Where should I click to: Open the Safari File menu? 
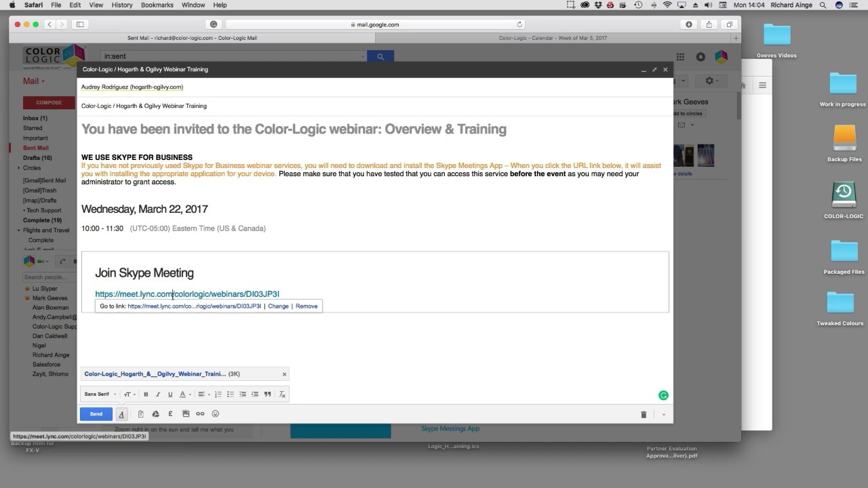click(56, 5)
